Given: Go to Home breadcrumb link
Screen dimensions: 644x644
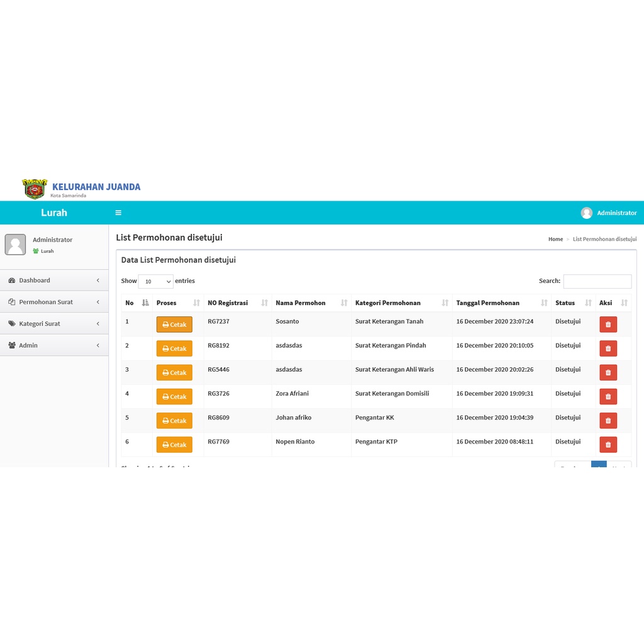Looking at the screenshot, I should (555, 239).
